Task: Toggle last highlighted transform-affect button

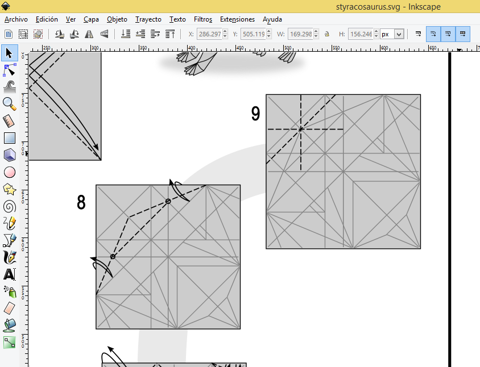Action: [463, 34]
